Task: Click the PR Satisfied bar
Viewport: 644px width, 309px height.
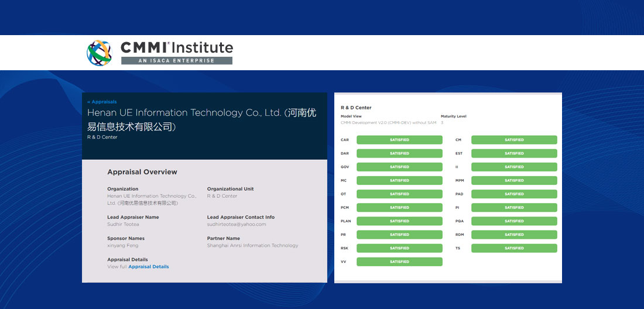Action: tap(399, 235)
